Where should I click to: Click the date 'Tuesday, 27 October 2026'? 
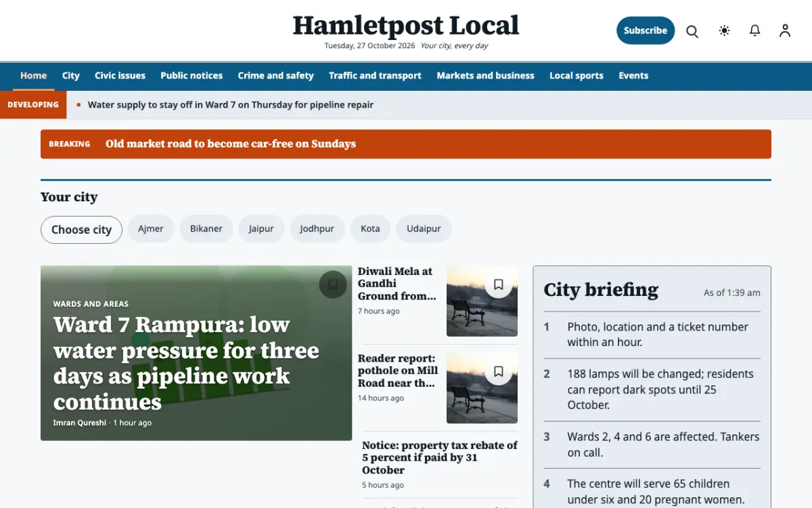[x=369, y=46]
